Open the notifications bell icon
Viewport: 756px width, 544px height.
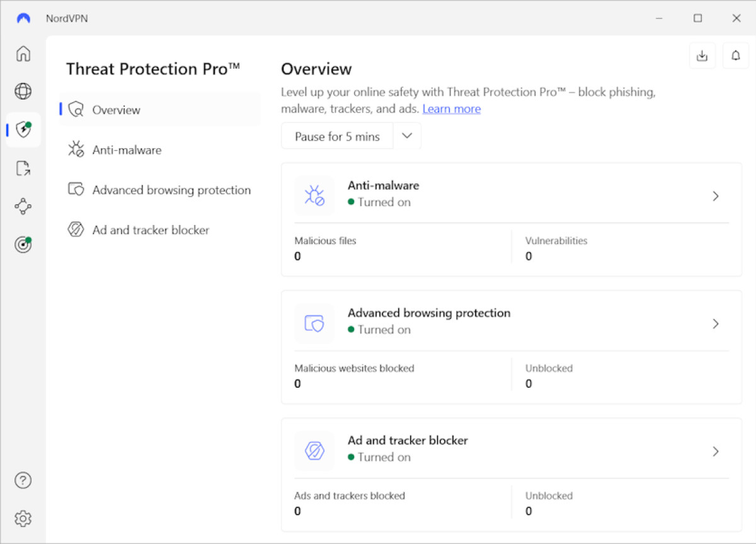[735, 55]
